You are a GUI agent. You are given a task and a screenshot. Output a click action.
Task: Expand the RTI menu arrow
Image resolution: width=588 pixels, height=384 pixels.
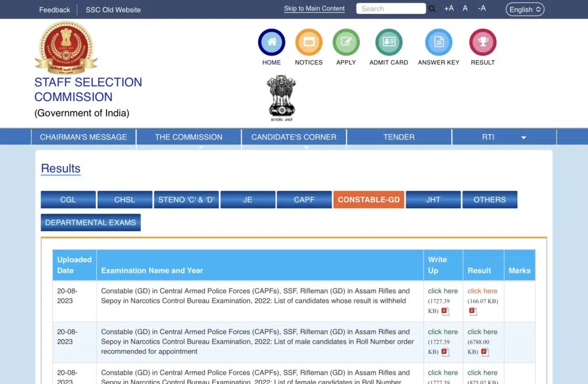524,137
